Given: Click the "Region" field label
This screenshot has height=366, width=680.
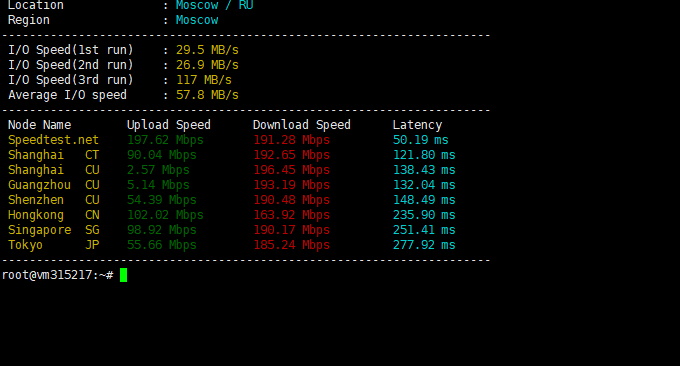Looking at the screenshot, I should pyautogui.click(x=29, y=20).
